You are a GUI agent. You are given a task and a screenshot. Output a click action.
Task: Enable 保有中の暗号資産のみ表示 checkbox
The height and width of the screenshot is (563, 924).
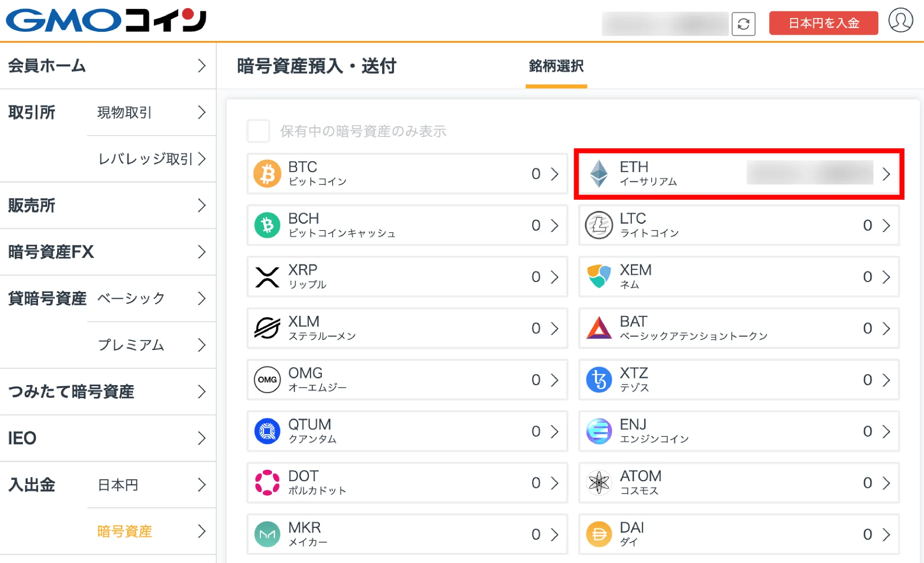259,131
